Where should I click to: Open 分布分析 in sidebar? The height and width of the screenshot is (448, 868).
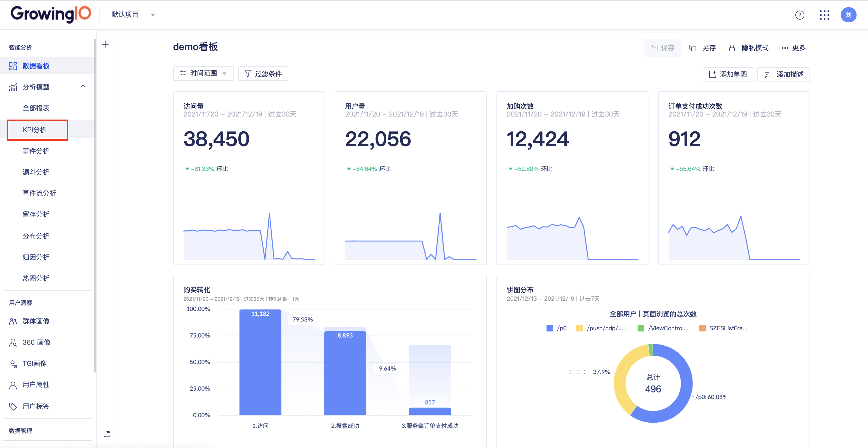(x=36, y=236)
